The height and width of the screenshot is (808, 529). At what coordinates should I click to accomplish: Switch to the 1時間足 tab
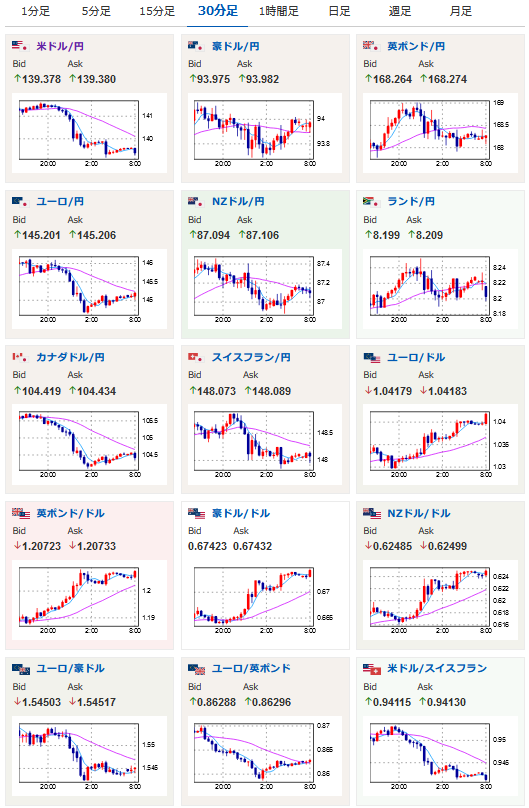[x=279, y=11]
